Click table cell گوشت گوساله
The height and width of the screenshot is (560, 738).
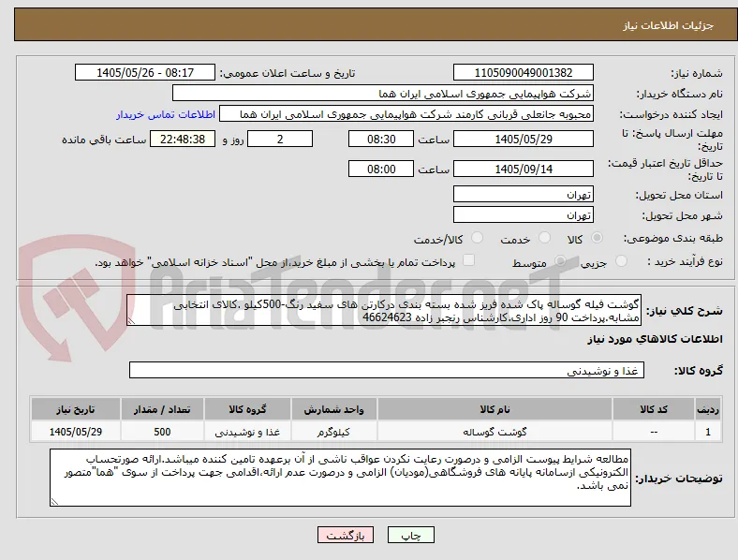[x=494, y=431]
